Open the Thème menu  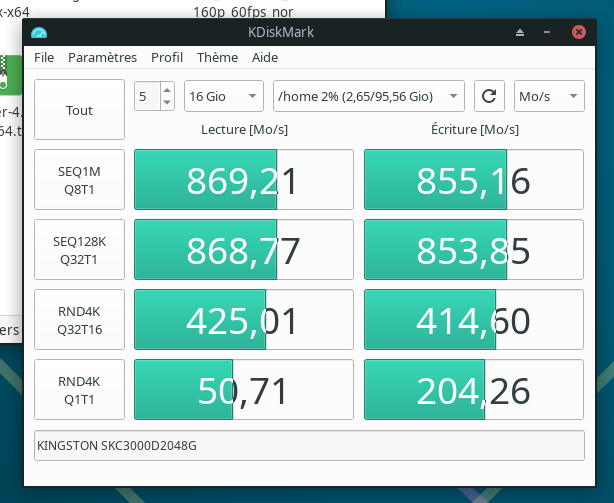tap(217, 58)
